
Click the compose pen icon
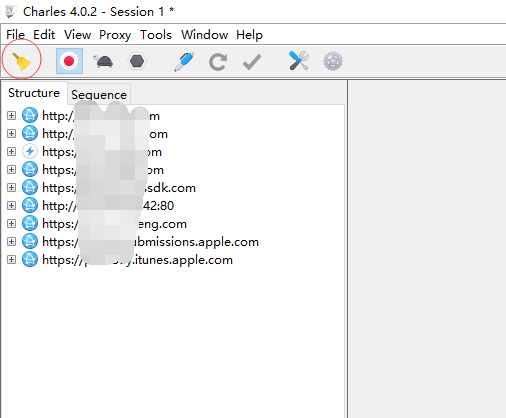(184, 61)
